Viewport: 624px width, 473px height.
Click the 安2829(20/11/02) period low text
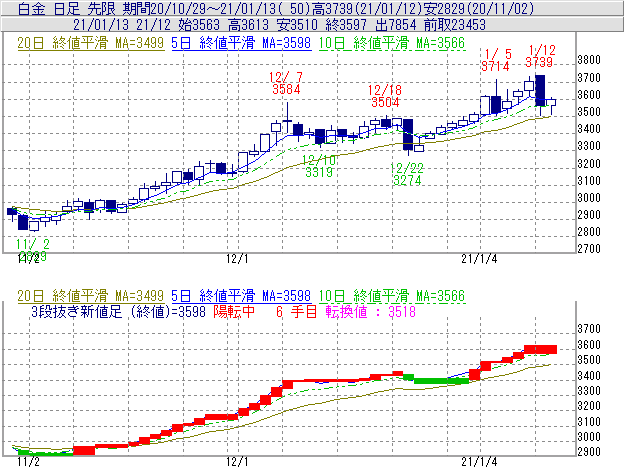(x=479, y=8)
